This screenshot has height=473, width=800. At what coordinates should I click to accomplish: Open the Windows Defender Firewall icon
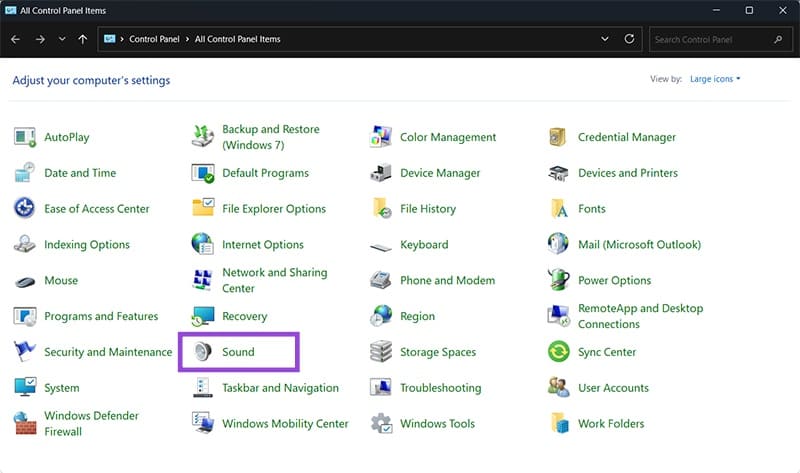(x=25, y=424)
